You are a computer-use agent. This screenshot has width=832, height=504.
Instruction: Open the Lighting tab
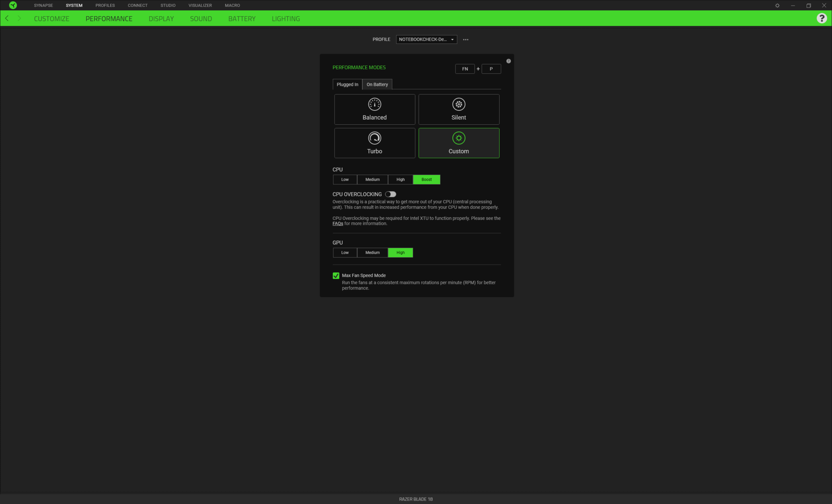pyautogui.click(x=286, y=19)
